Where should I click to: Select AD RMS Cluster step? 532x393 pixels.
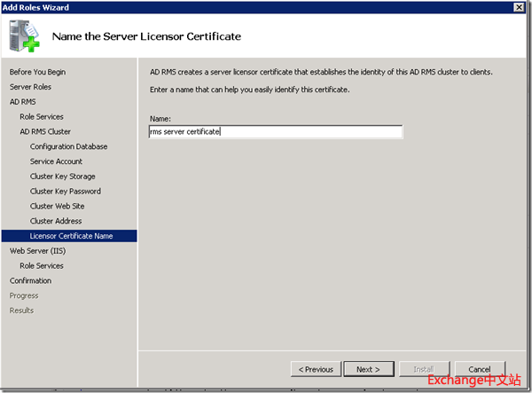click(x=45, y=131)
